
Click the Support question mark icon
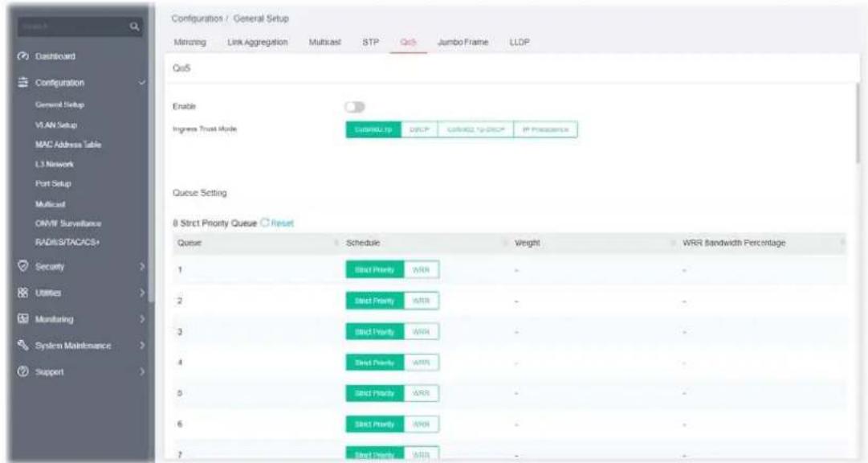pyautogui.click(x=23, y=371)
